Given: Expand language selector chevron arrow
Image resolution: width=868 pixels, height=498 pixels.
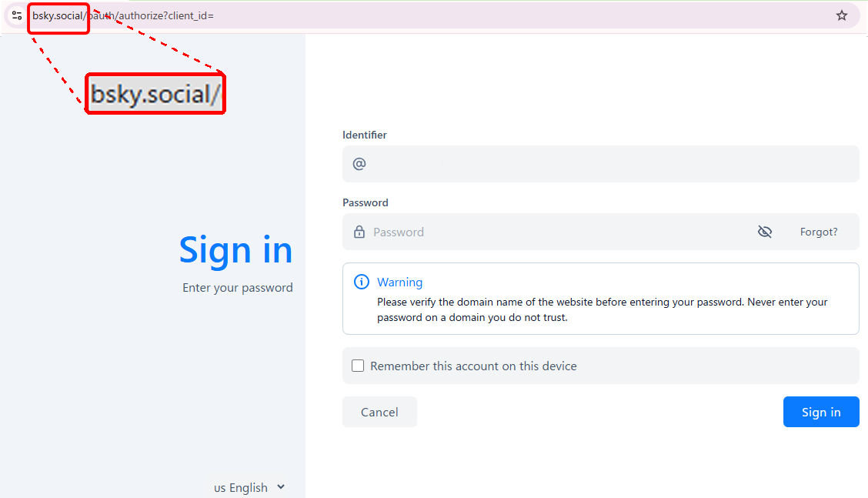Looking at the screenshot, I should [281, 487].
